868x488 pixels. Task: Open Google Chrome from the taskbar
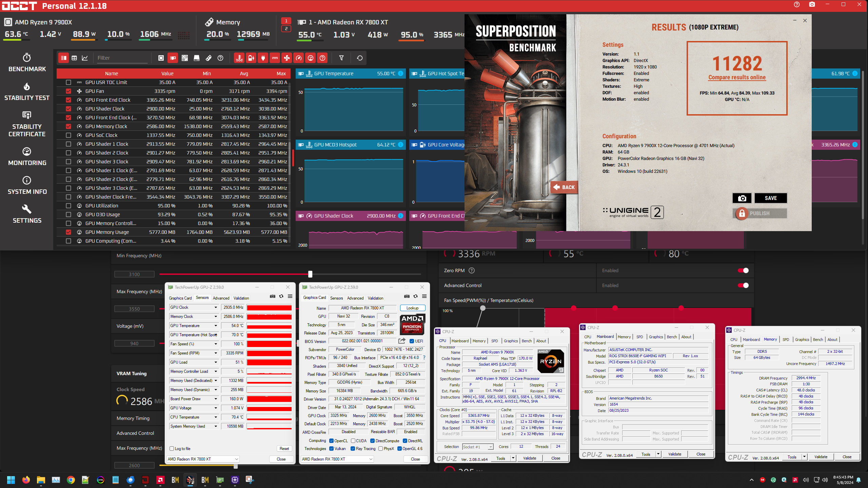click(71, 480)
